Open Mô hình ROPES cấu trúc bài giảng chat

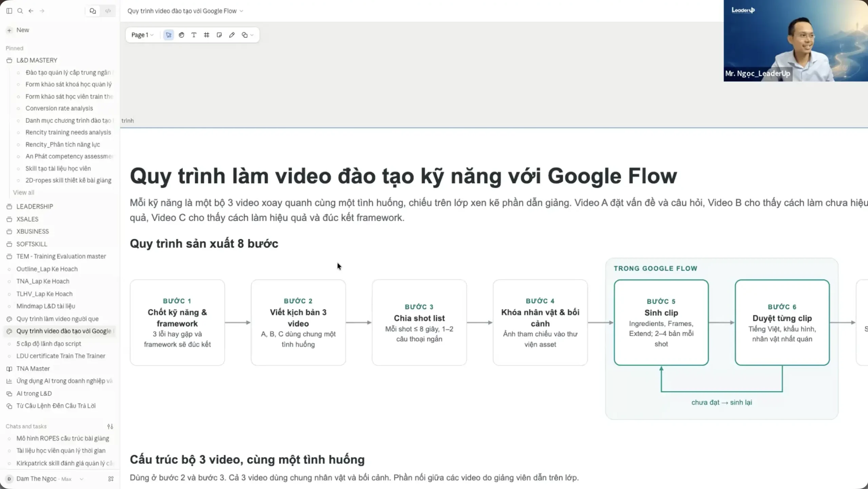click(x=63, y=438)
